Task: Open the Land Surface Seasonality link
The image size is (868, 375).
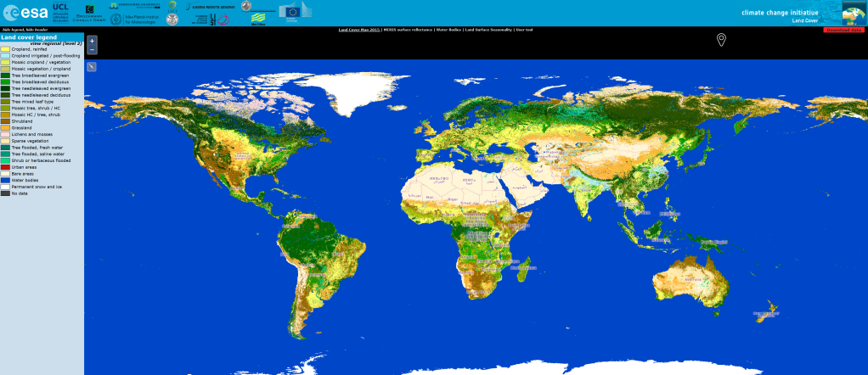Action: pyautogui.click(x=488, y=30)
